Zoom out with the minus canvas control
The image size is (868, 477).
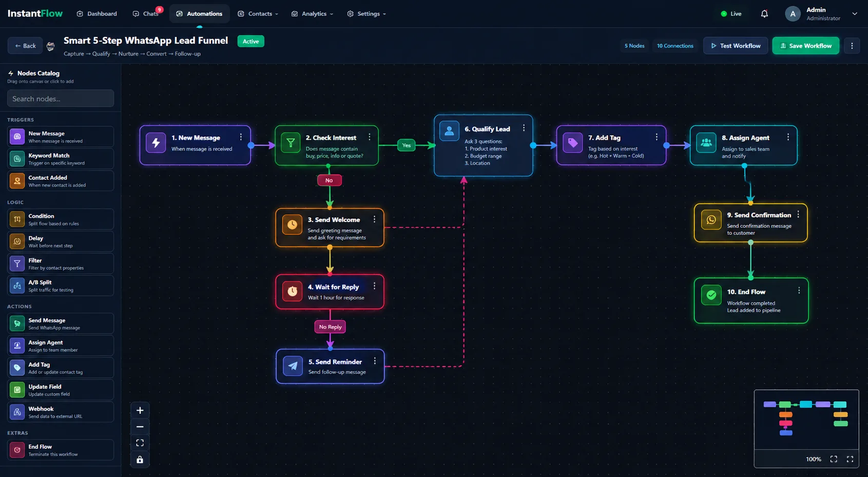[x=140, y=427]
